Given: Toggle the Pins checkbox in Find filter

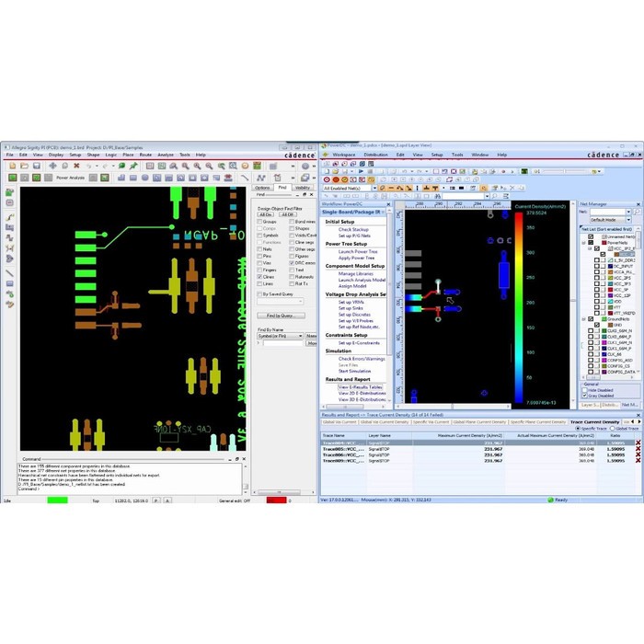Looking at the screenshot, I should point(259,256).
